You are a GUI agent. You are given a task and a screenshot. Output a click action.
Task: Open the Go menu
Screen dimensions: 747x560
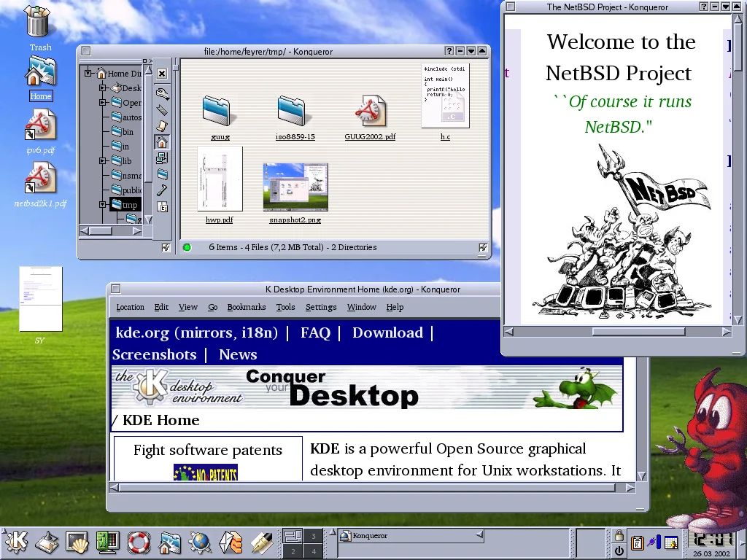(x=212, y=307)
